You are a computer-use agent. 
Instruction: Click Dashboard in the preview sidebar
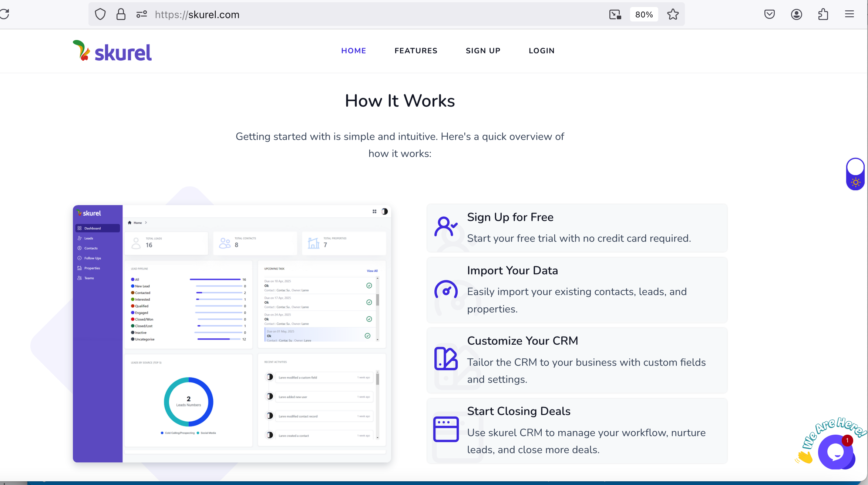pyautogui.click(x=98, y=228)
